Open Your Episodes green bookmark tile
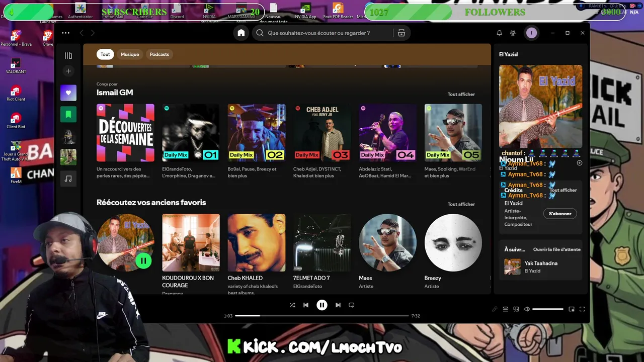 pyautogui.click(x=68, y=114)
